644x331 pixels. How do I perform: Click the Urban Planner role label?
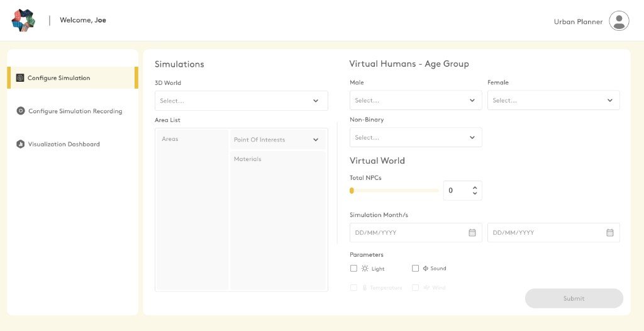(579, 22)
